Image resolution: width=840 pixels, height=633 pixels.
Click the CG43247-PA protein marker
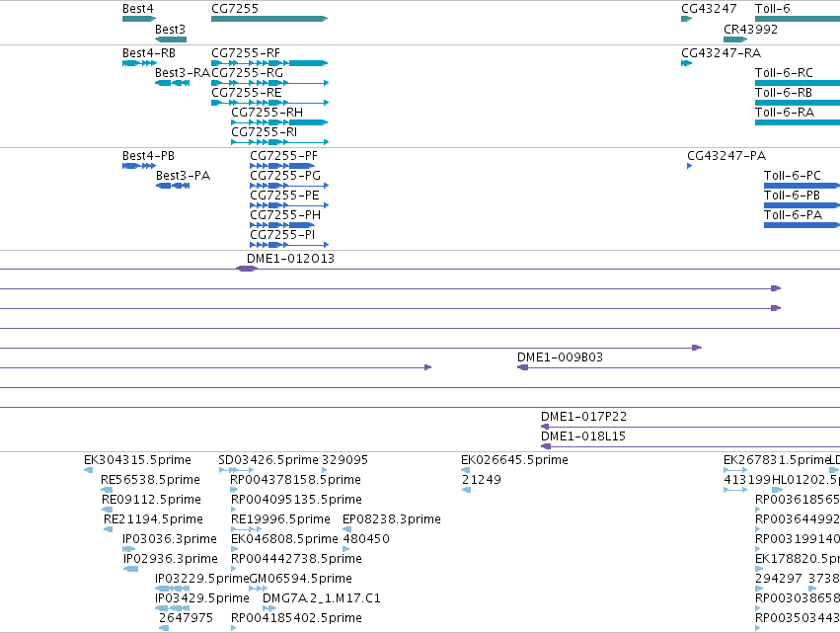pos(689,166)
